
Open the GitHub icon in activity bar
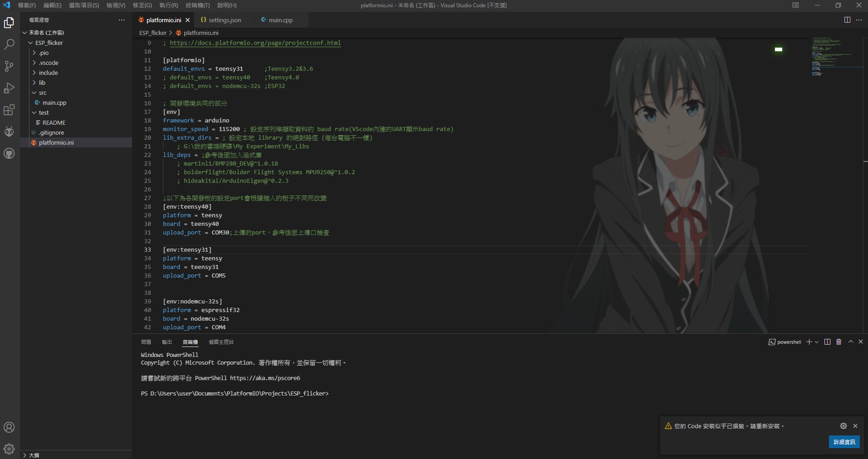[x=9, y=153]
